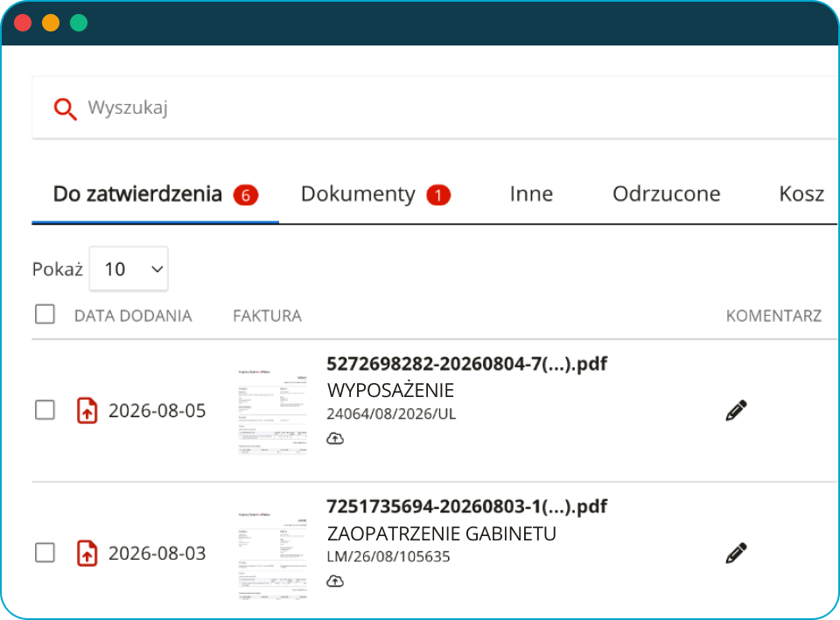Switch to the Dokumenty tab
This screenshot has height=620, width=840.
point(359,194)
